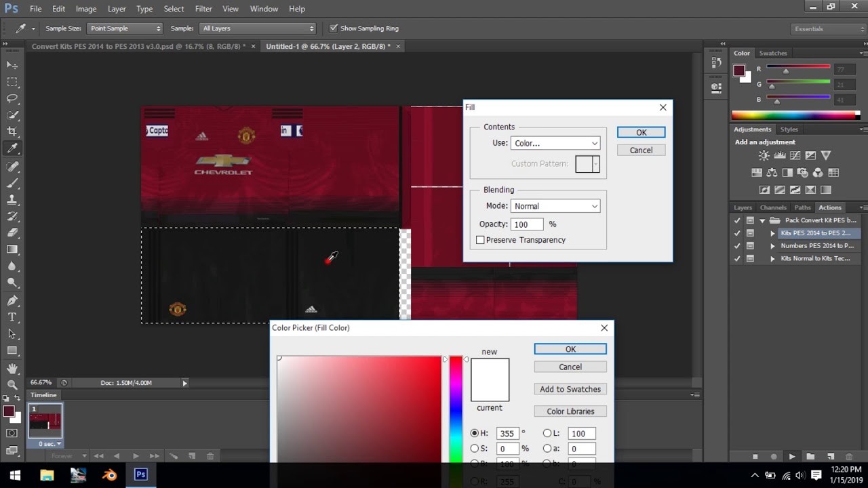Select the Gradient tool
This screenshot has height=488, width=868.
tap(12, 249)
